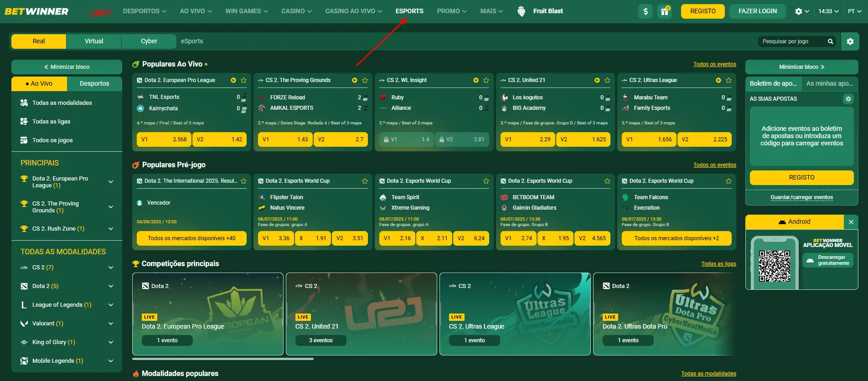868x381 pixels.
Task: Click the BetWinner logo
Action: click(x=36, y=11)
